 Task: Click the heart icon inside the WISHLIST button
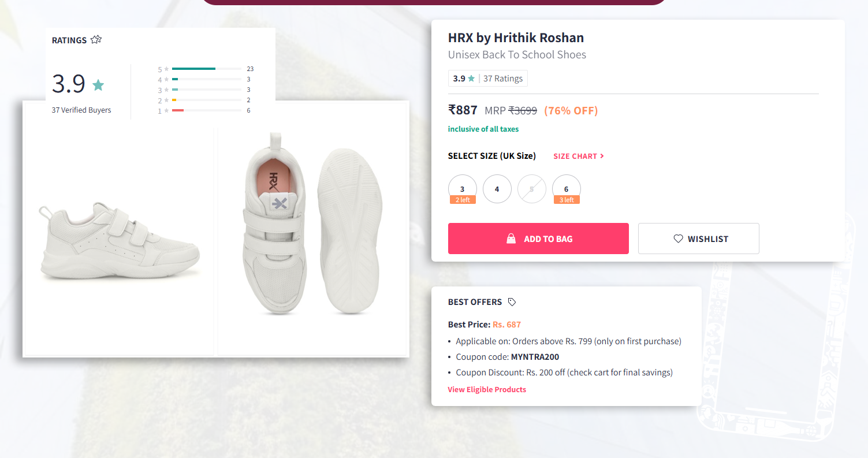(678, 238)
